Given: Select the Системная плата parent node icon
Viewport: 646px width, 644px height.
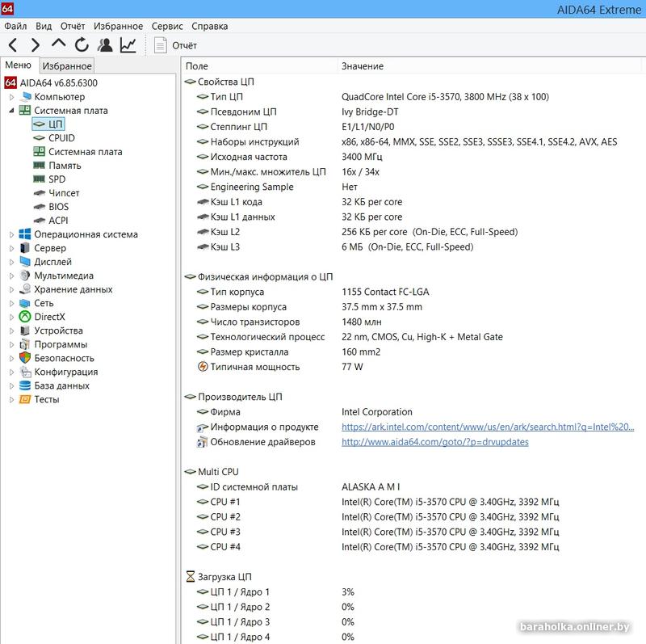Looking at the screenshot, I should tap(25, 110).
